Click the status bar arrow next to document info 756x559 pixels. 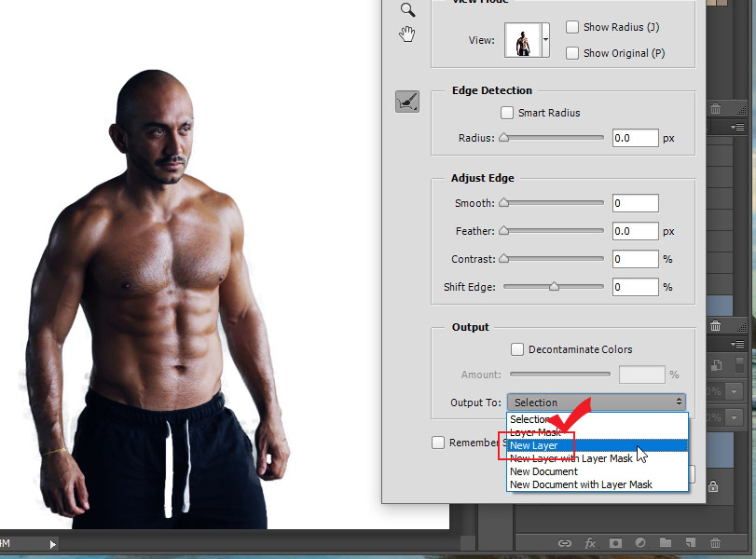[x=52, y=544]
